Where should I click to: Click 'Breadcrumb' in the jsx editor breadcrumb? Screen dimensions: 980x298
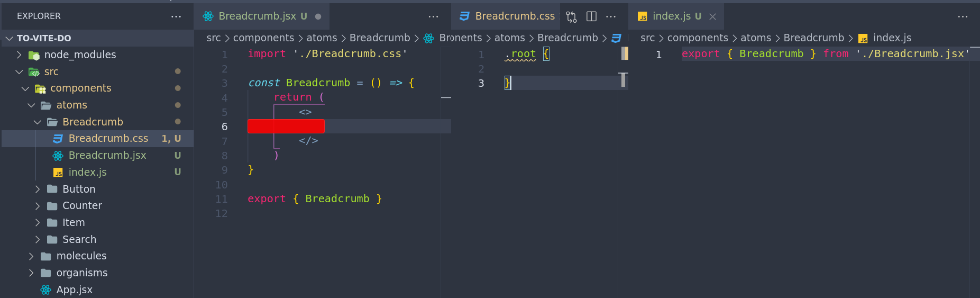(x=380, y=38)
